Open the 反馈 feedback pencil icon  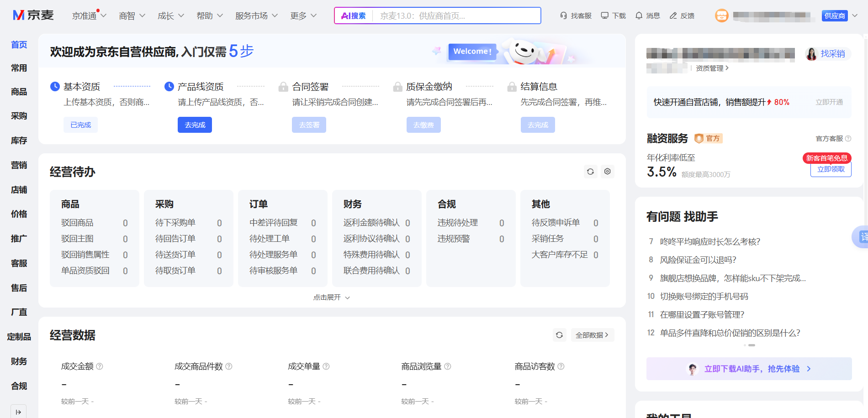(673, 16)
